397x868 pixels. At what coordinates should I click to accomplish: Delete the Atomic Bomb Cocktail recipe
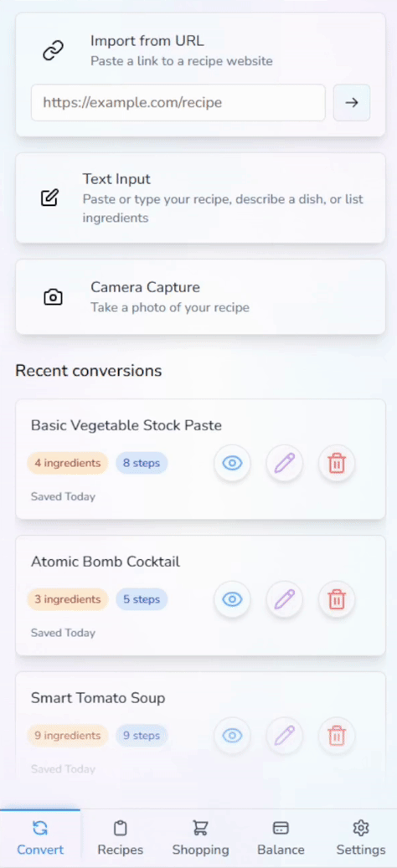pyautogui.click(x=337, y=599)
